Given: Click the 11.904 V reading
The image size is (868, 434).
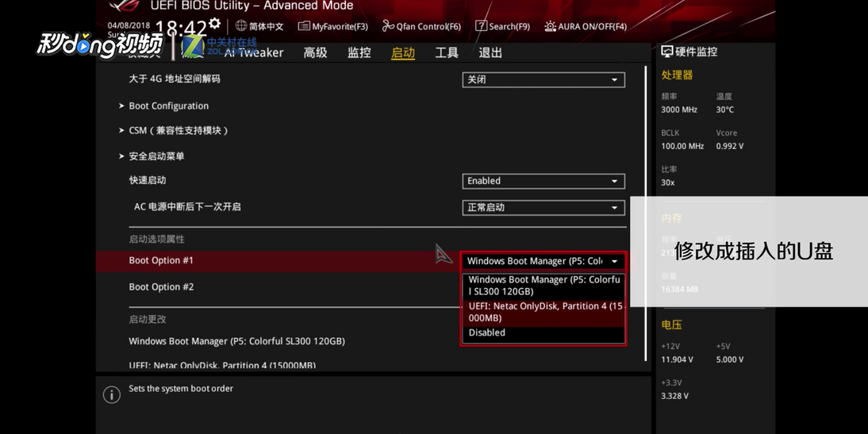Looking at the screenshot, I should (x=677, y=359).
